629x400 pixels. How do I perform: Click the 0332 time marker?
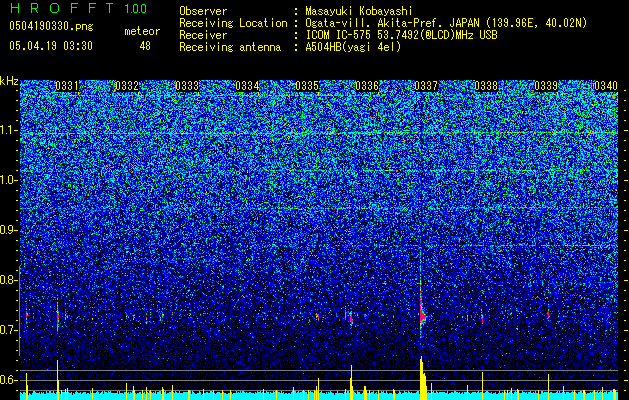[x=127, y=86]
